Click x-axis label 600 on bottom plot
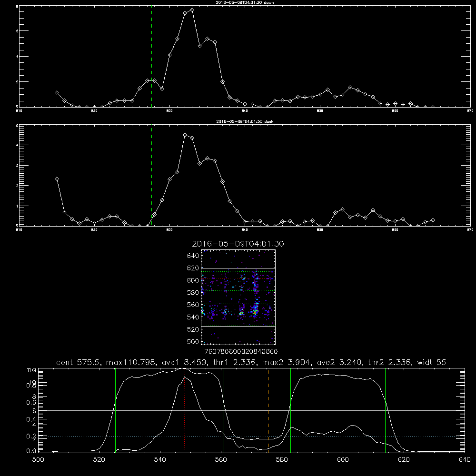This screenshot has height=476, width=476. pyautogui.click(x=343, y=460)
